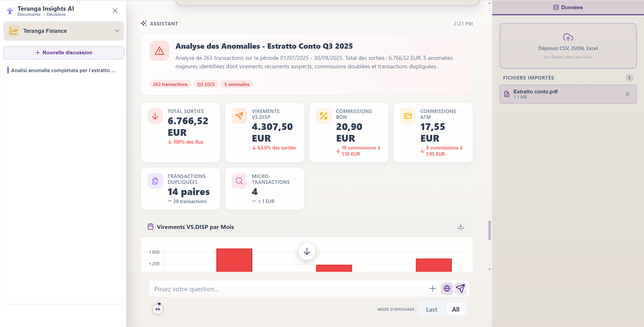Jump to latest with the scroll-down arrow button

point(307,251)
